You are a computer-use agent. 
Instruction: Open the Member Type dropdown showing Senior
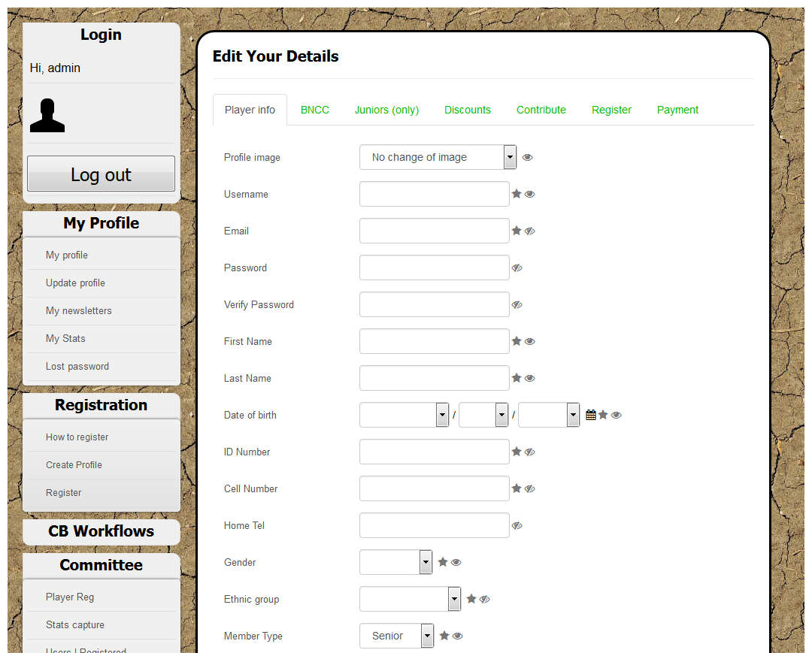396,636
